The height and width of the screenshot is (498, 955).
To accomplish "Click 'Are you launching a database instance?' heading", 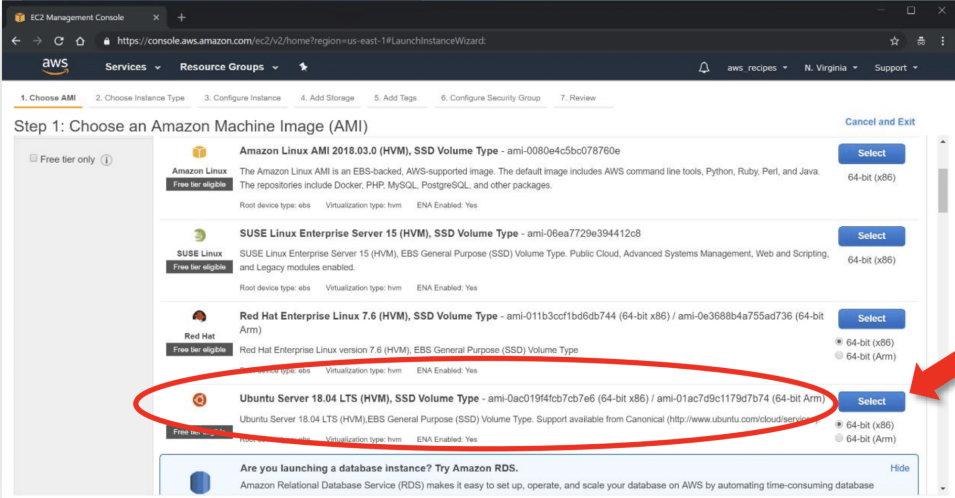I will click(x=379, y=468).
